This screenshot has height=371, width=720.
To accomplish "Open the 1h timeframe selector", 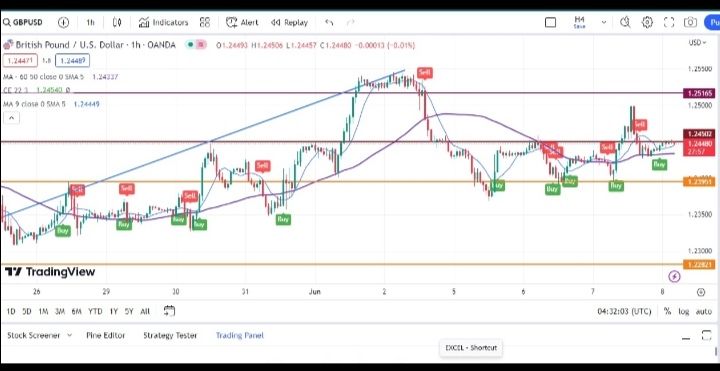I will point(90,22).
